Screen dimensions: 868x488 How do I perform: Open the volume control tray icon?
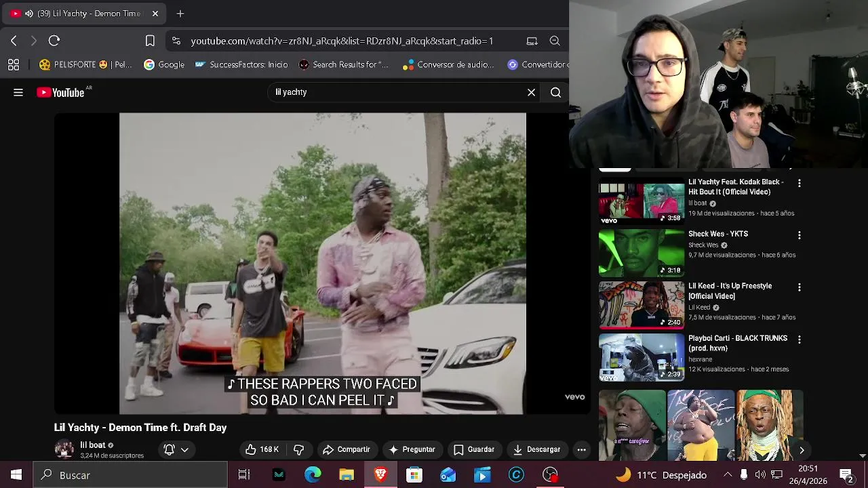tap(760, 475)
